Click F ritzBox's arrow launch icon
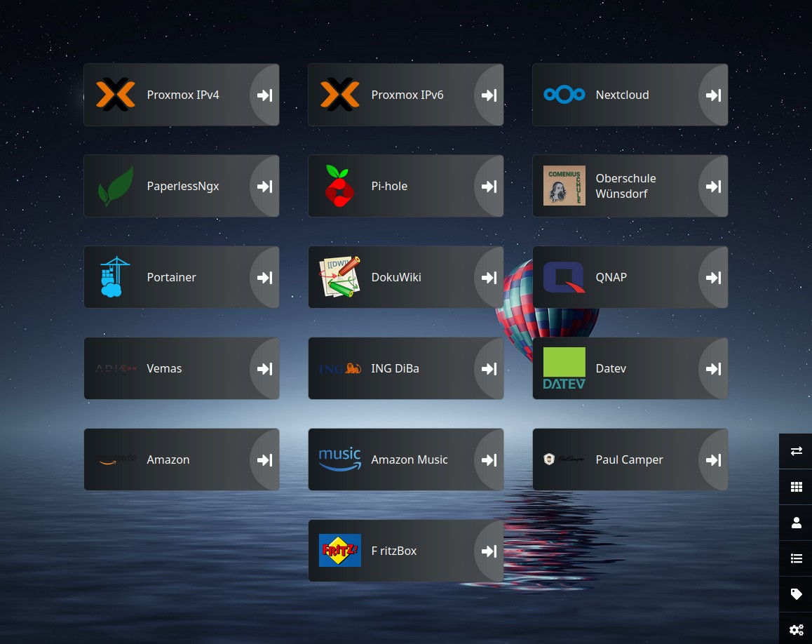The image size is (812, 644). click(489, 551)
